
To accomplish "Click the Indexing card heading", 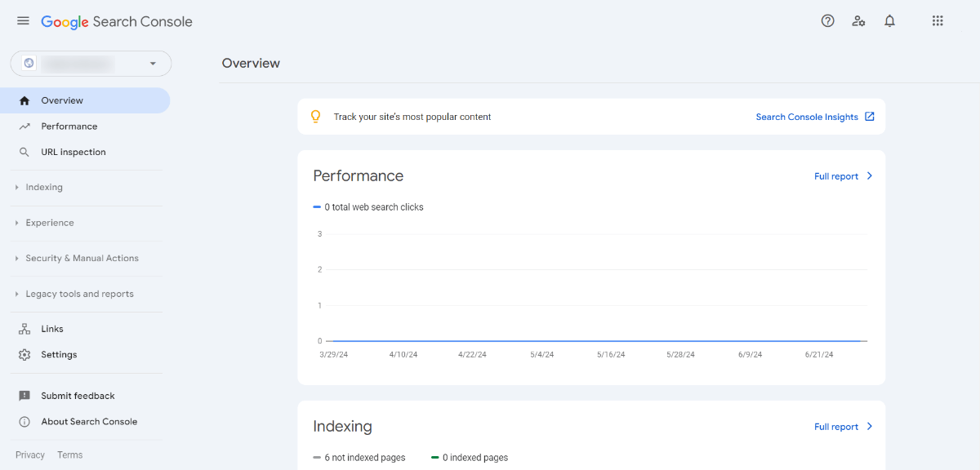I will tap(343, 426).
